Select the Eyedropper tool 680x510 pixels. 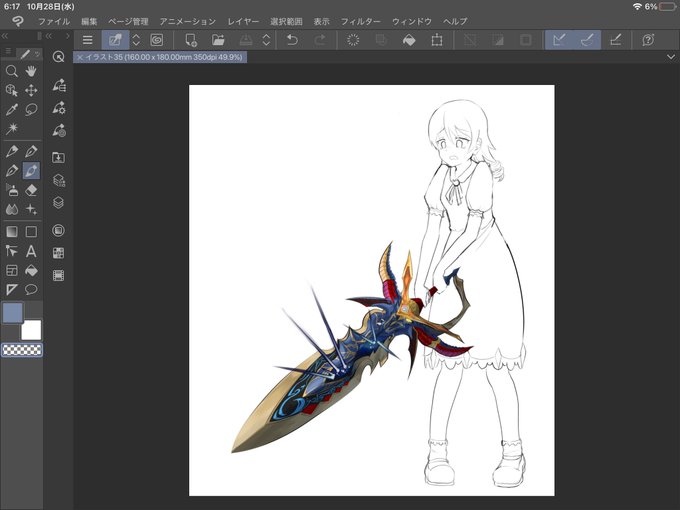coord(12,109)
